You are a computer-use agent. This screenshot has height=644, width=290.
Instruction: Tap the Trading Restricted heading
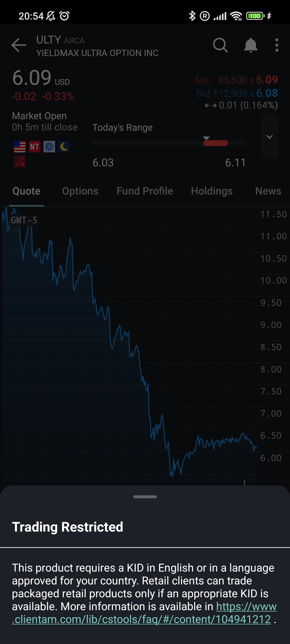point(68,527)
